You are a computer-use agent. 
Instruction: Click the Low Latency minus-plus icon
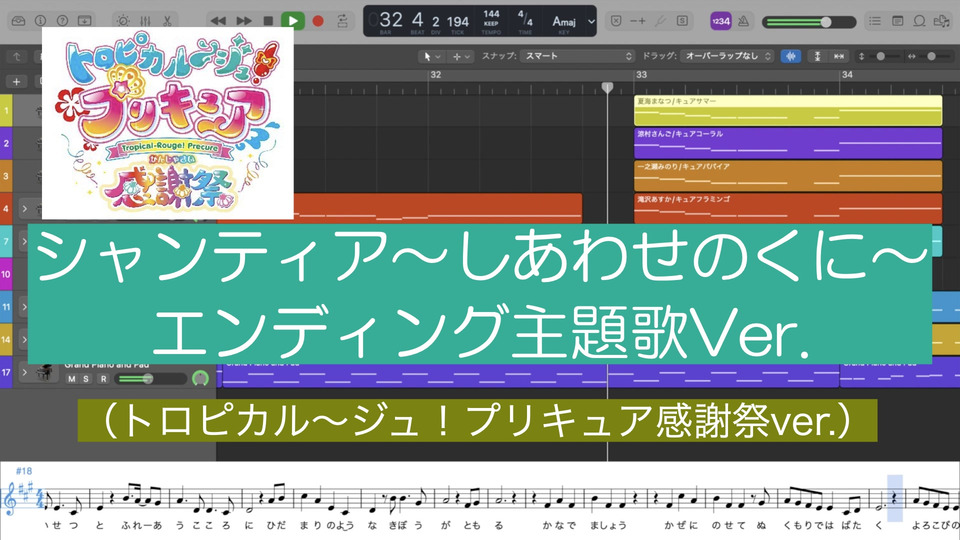[638, 21]
